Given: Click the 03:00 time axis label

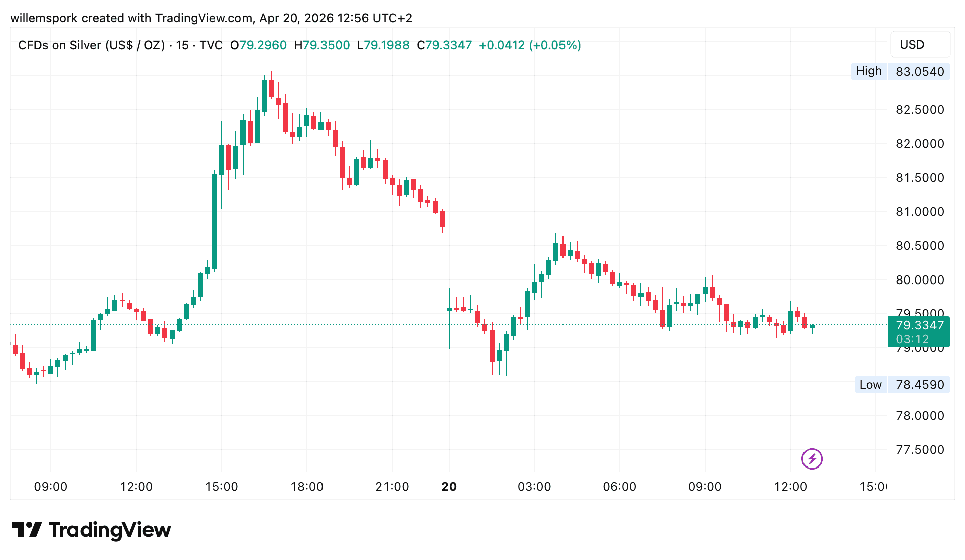Looking at the screenshot, I should point(534,487).
